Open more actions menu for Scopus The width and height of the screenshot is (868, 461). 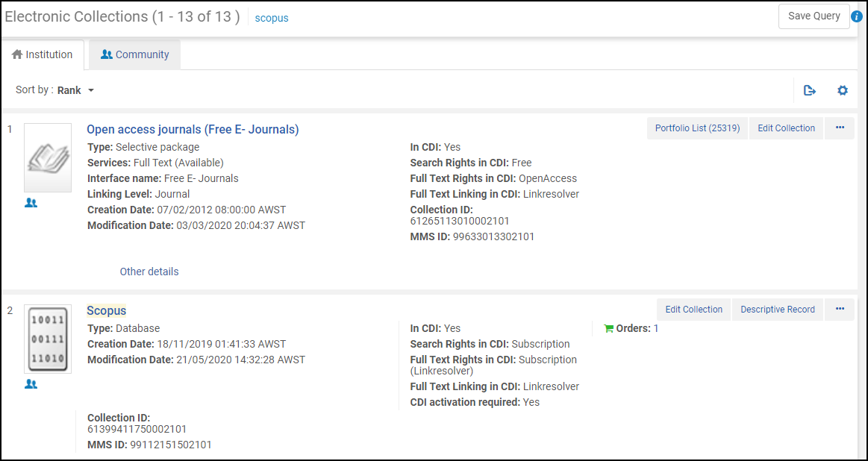(x=840, y=310)
